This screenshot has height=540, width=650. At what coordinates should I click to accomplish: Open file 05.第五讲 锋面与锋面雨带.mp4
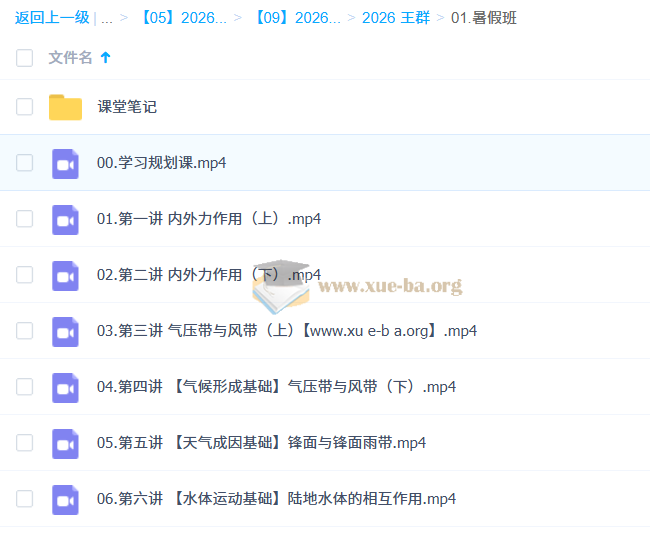261,443
